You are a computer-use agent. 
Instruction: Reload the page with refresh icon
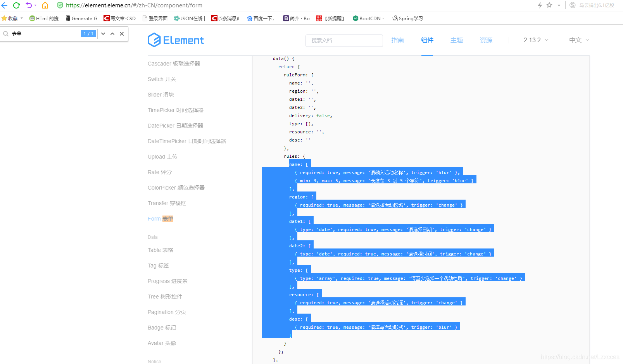(x=16, y=5)
